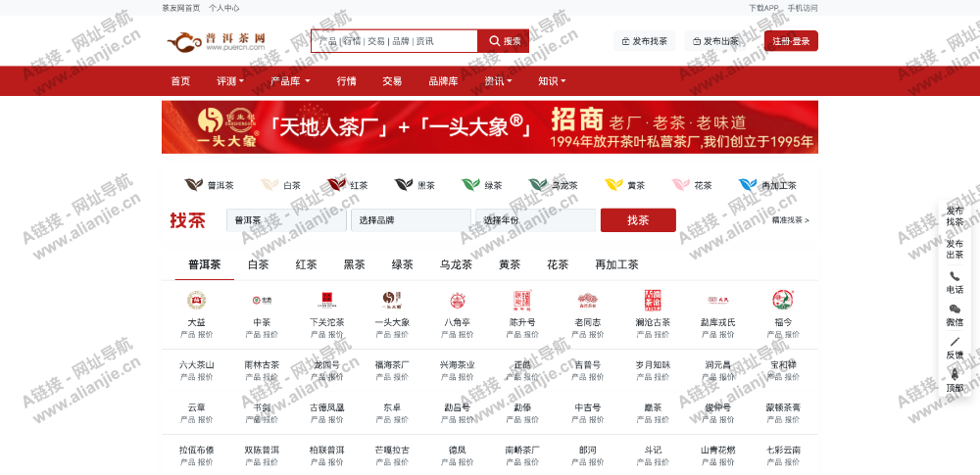Click the 天地人茶厂 一头大象 banner ad
The height and width of the screenshot is (475, 980).
tap(490, 127)
